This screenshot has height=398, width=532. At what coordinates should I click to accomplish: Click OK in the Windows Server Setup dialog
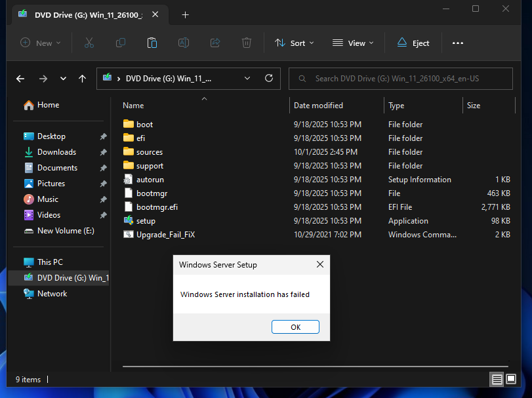[x=295, y=327]
